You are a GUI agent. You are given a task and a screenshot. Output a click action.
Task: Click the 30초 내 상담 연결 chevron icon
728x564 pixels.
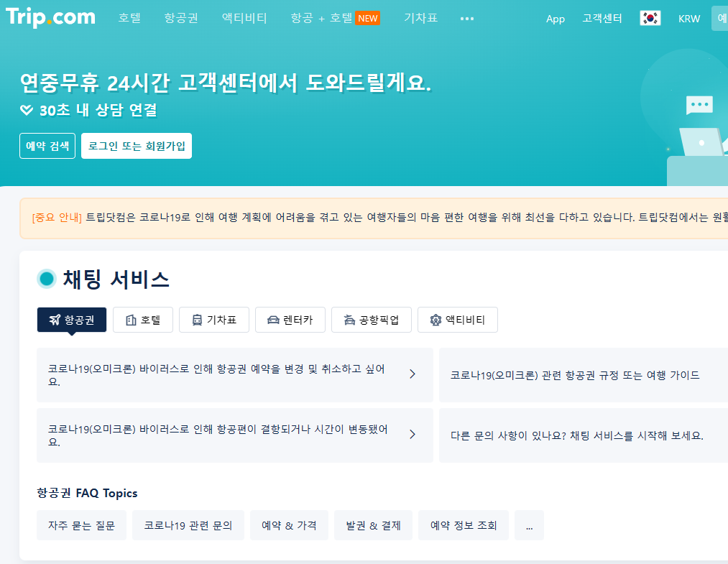(27, 110)
